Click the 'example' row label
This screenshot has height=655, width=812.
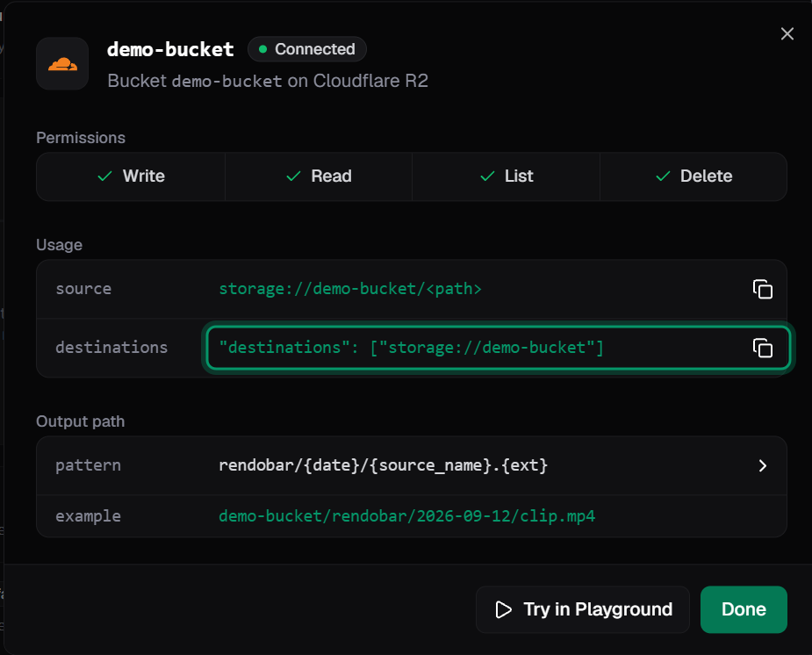(88, 516)
